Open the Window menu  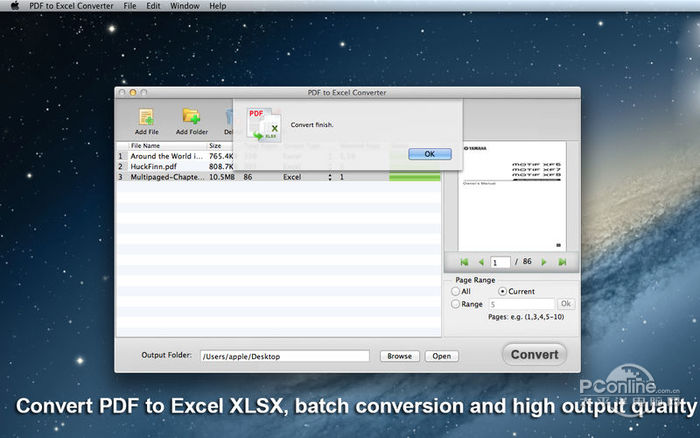[185, 6]
